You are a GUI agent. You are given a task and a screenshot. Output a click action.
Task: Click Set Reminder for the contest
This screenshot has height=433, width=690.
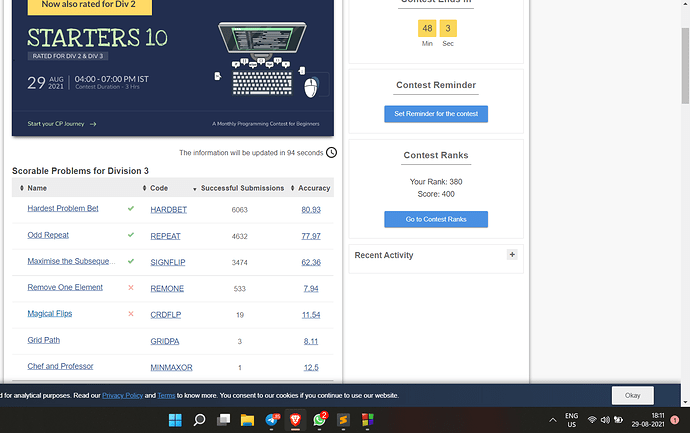[x=436, y=114]
